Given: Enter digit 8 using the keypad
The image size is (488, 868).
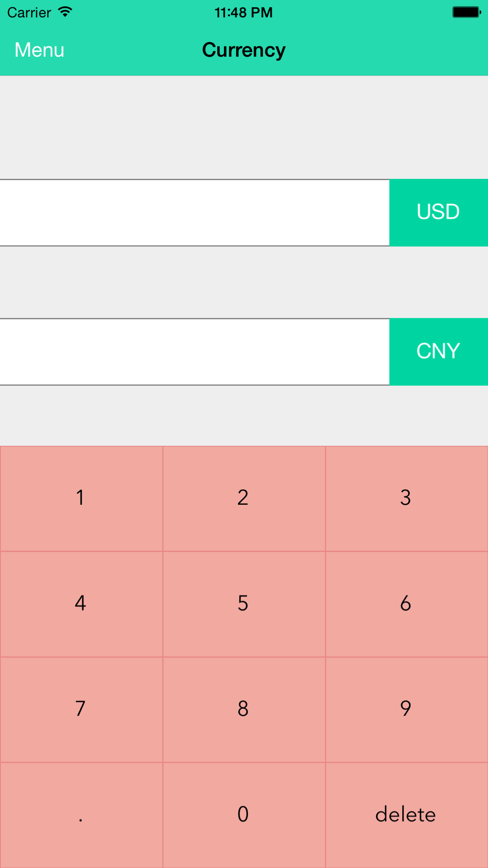Looking at the screenshot, I should pos(244,709).
